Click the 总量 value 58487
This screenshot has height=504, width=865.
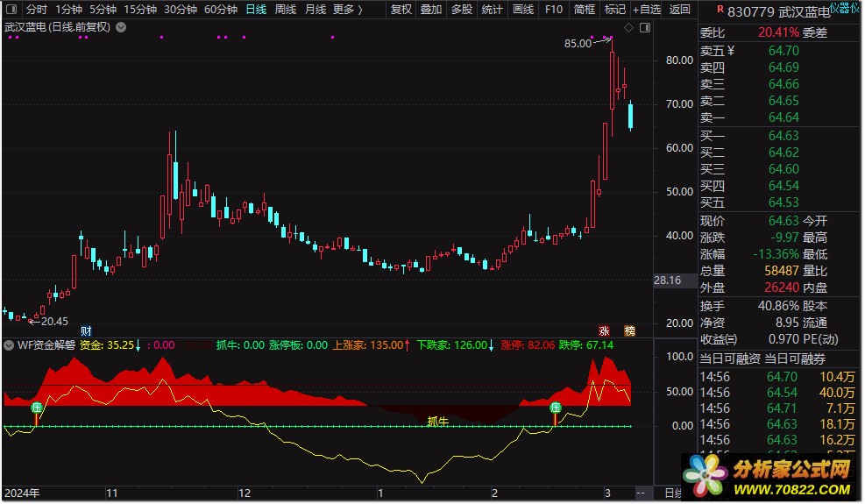(782, 271)
